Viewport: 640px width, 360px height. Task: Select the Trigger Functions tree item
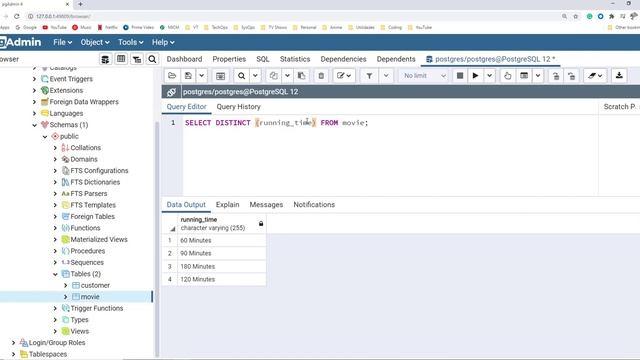tap(97, 308)
